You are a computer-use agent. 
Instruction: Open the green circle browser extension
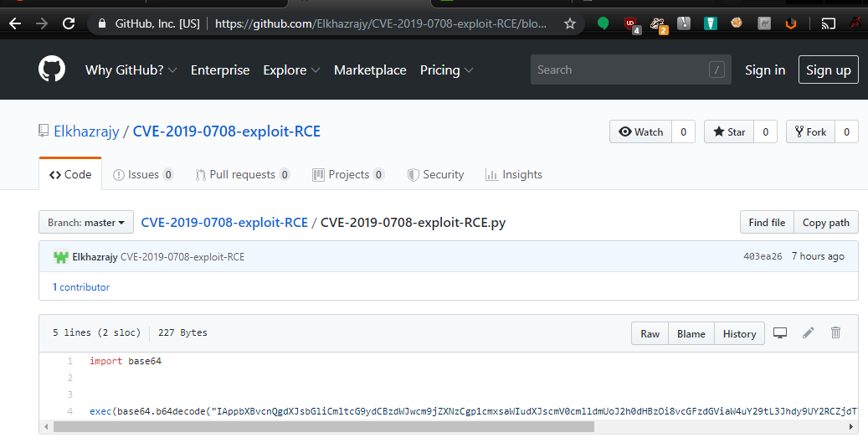[603, 23]
